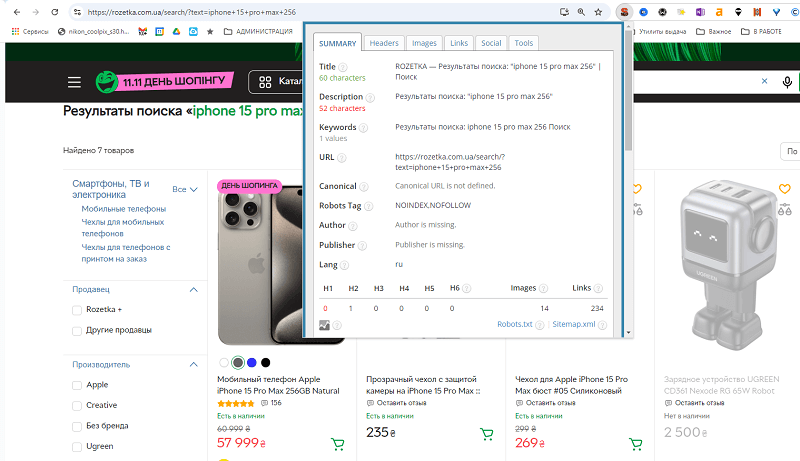Open the Sitemap.xml link
The width and height of the screenshot is (800, 461).
(574, 324)
